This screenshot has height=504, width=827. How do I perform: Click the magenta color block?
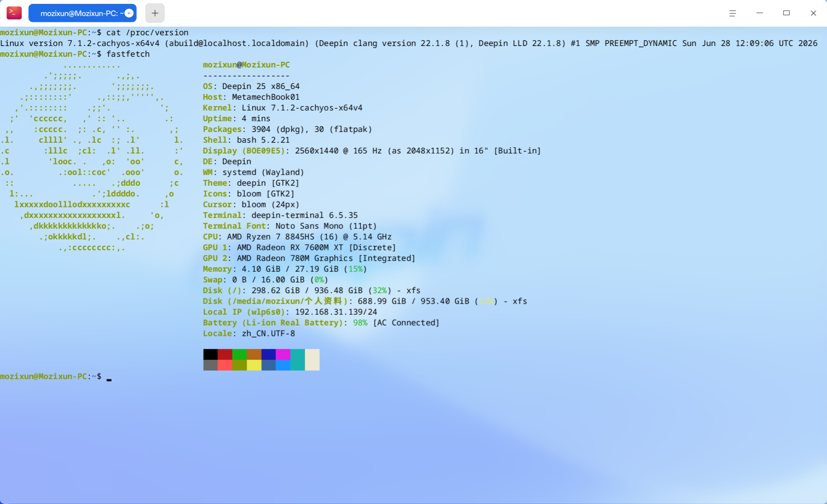[283, 354]
